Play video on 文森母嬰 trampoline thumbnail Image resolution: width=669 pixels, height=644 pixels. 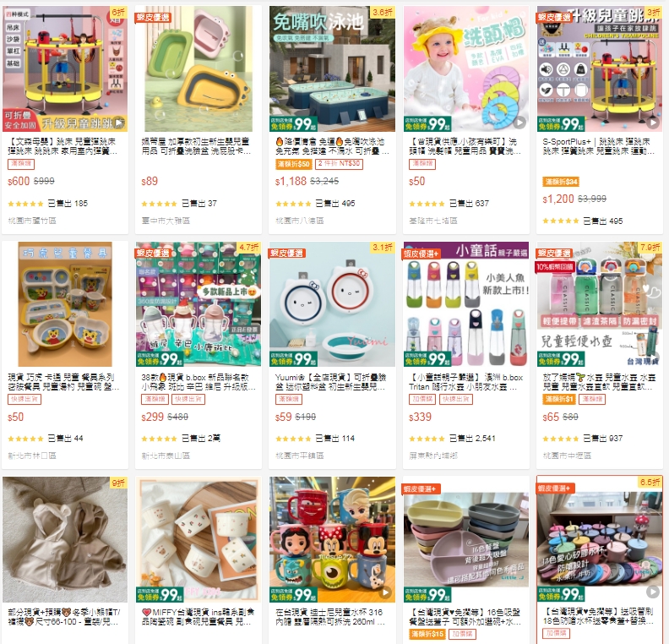pyautogui.click(x=119, y=123)
